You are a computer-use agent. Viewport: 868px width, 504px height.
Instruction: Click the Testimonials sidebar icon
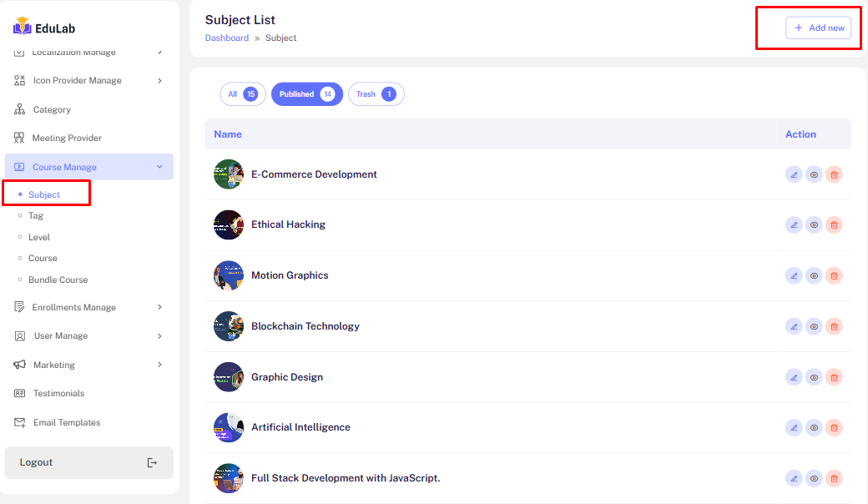coord(20,393)
